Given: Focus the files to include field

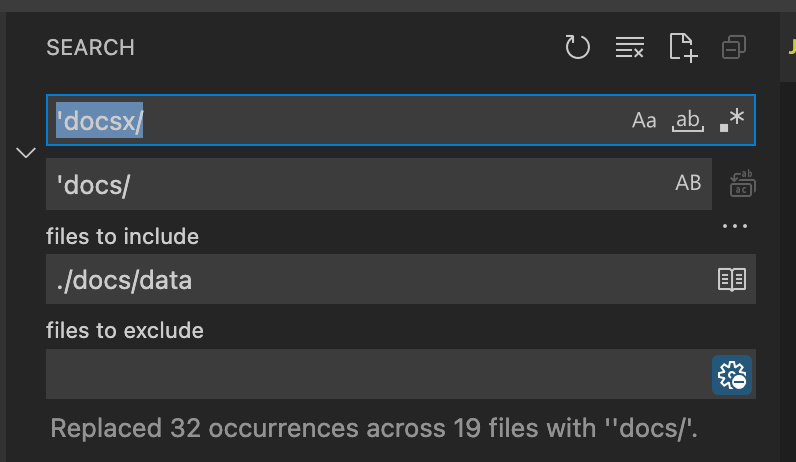Looking at the screenshot, I should point(370,279).
